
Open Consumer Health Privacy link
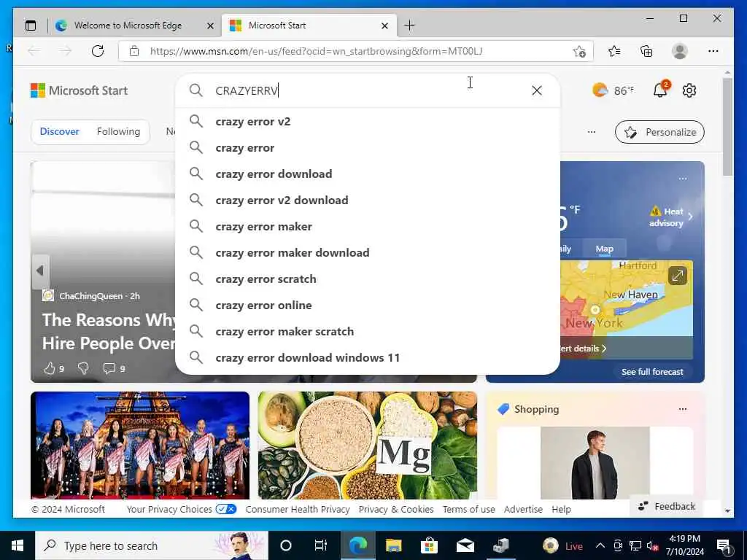click(298, 509)
